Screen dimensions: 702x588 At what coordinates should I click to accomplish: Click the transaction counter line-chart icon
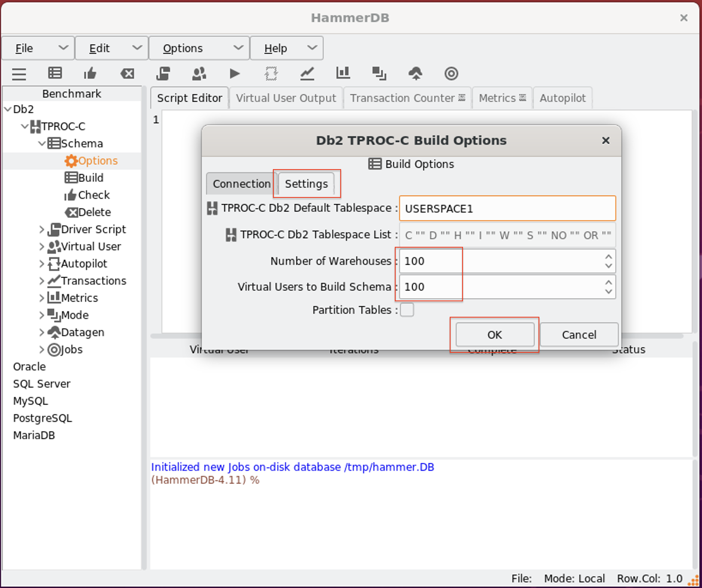click(x=307, y=74)
